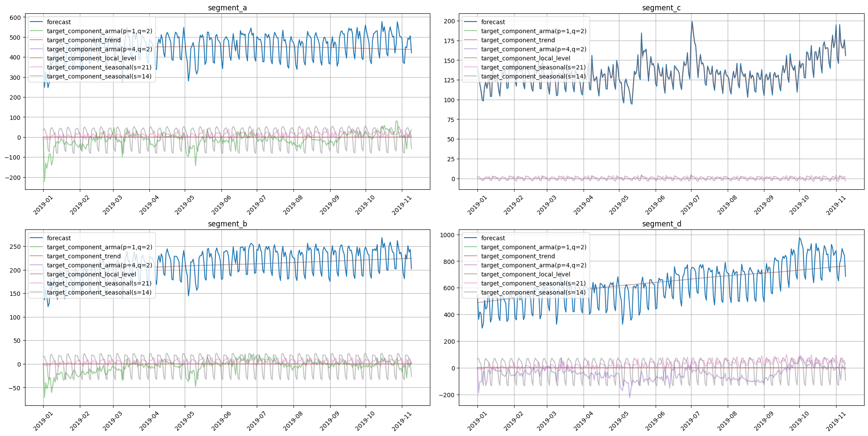
Task: Click the early-January arma dip in segment_a
Action: 44,181
